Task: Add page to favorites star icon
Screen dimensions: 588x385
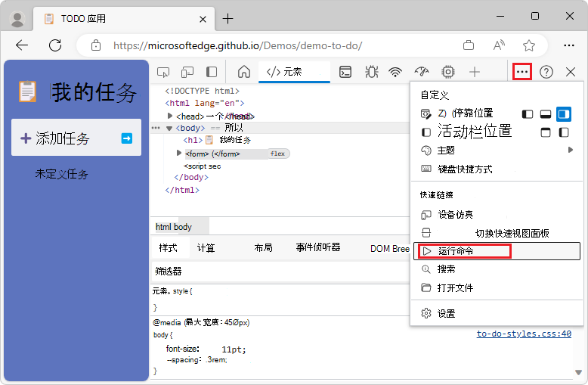Action: click(x=529, y=45)
